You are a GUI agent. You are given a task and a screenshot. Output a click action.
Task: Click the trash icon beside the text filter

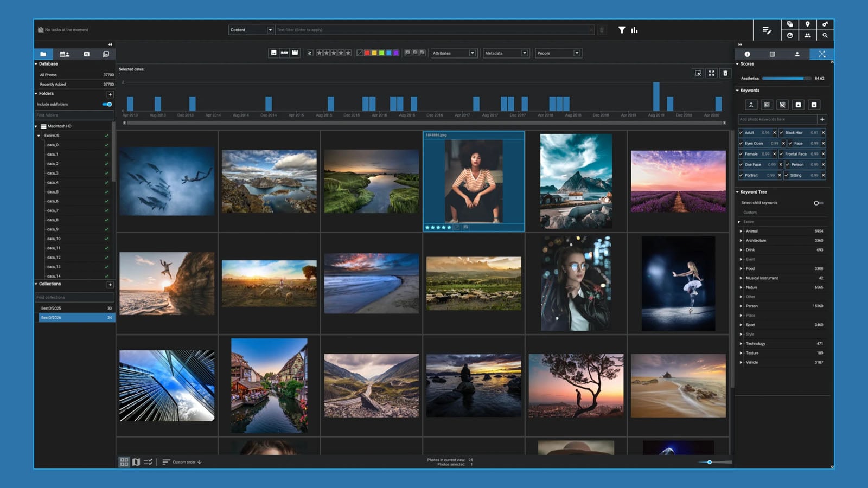602,30
